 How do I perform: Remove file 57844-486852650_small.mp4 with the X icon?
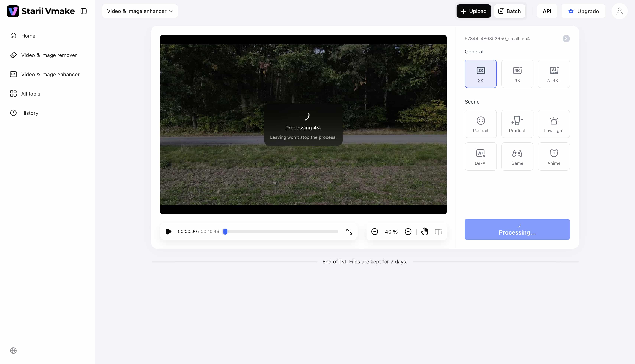(566, 39)
